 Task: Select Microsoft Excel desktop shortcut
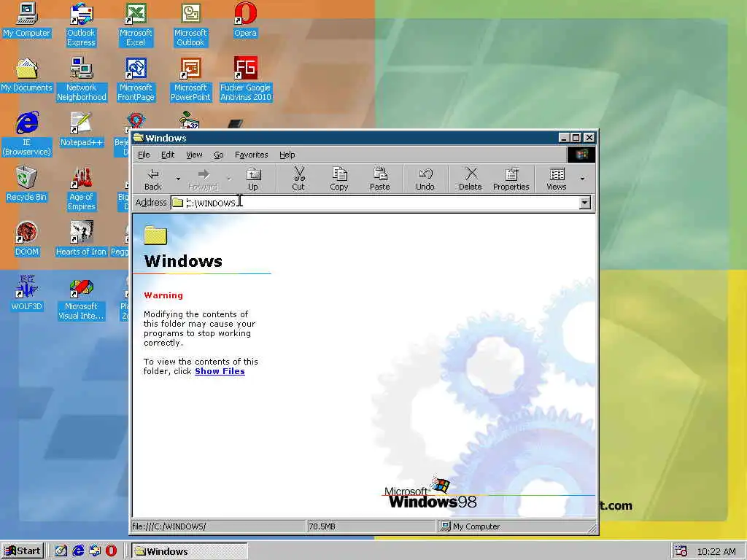point(136,25)
